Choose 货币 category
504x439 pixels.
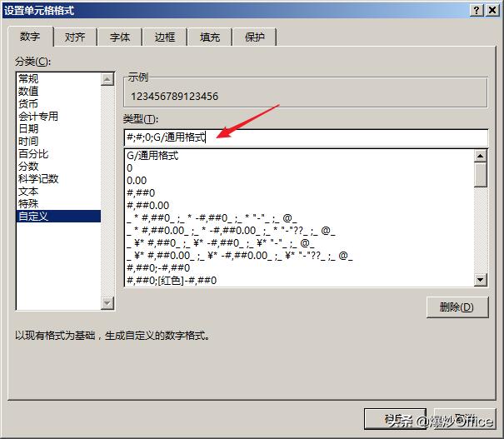[58, 104]
